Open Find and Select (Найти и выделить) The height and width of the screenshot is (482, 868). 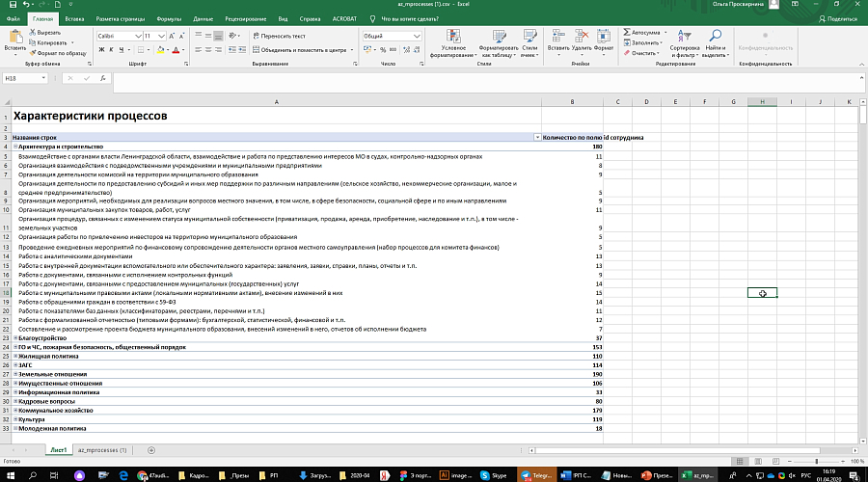tap(716, 43)
